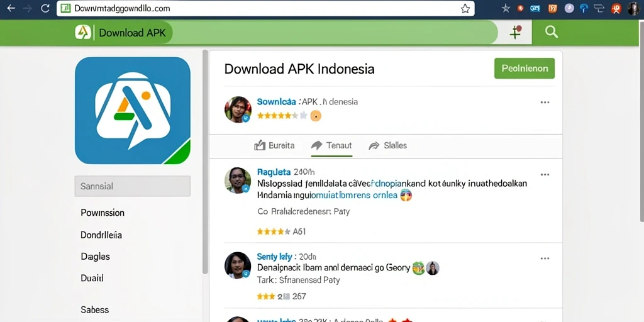Viewport: 644px width, 322px height.
Task: Click Co Pralialcredenesrt Paty text
Action: (304, 211)
